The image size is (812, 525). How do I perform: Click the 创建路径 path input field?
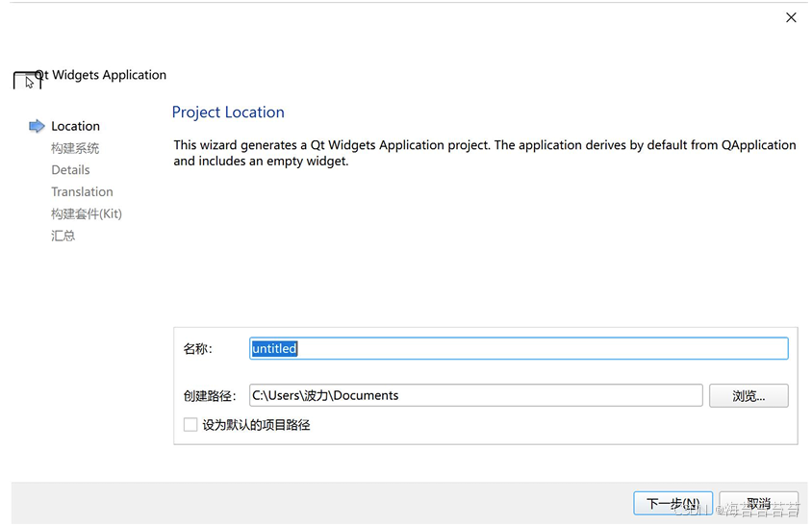[475, 395]
